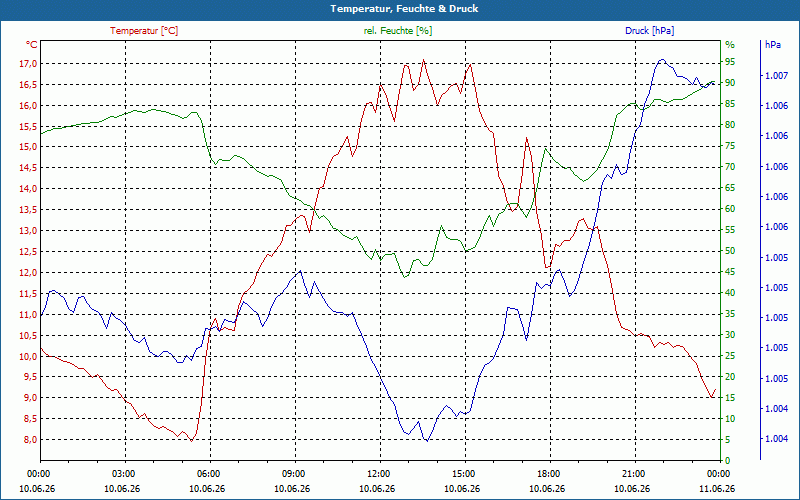Image resolution: width=800 pixels, height=500 pixels.
Task: Click the 12,0 temperature axis tick
Action: coord(29,272)
